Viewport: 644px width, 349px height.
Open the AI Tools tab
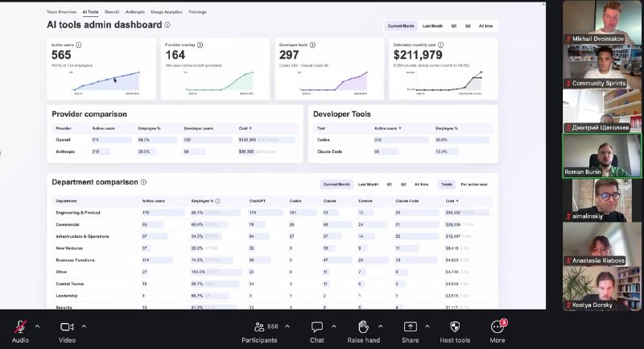pos(90,12)
